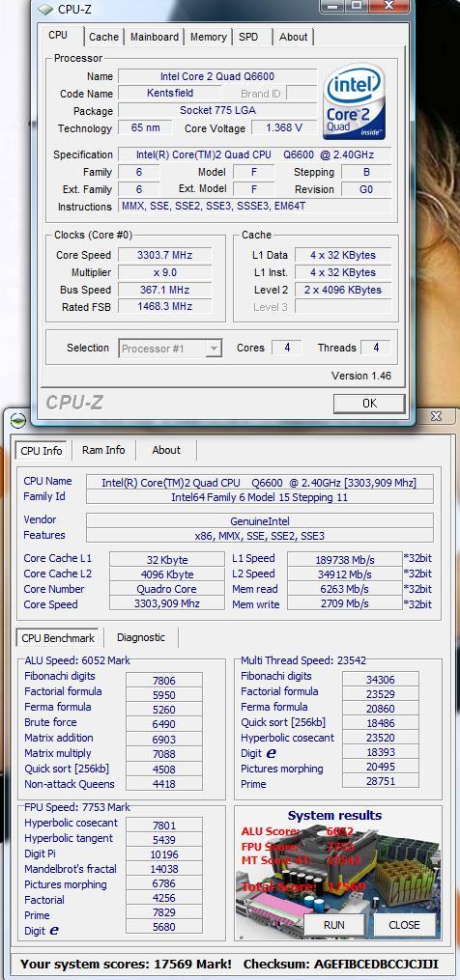460x980 pixels.
Task: Select the CPU Benchmark tab
Action: [58, 638]
